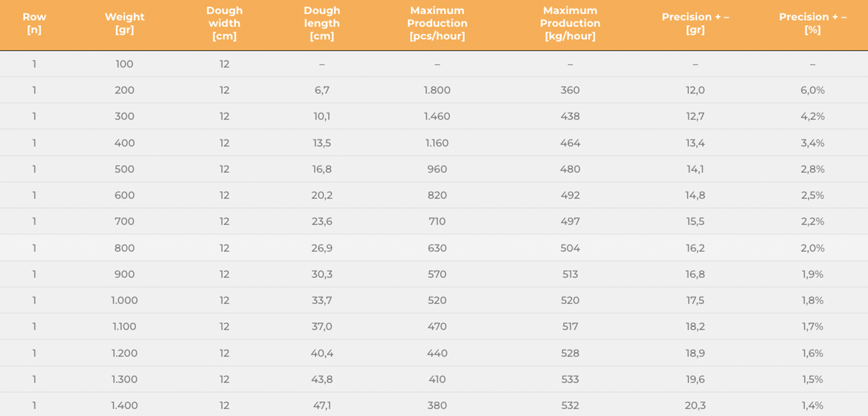Click the Maximum Production [kg/hour] header
868x416 pixels.
coord(570,23)
